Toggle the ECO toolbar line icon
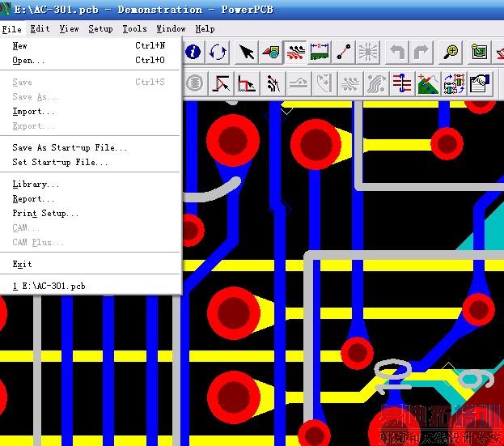Image resolution: width=504 pixels, height=446 pixels. [345, 53]
